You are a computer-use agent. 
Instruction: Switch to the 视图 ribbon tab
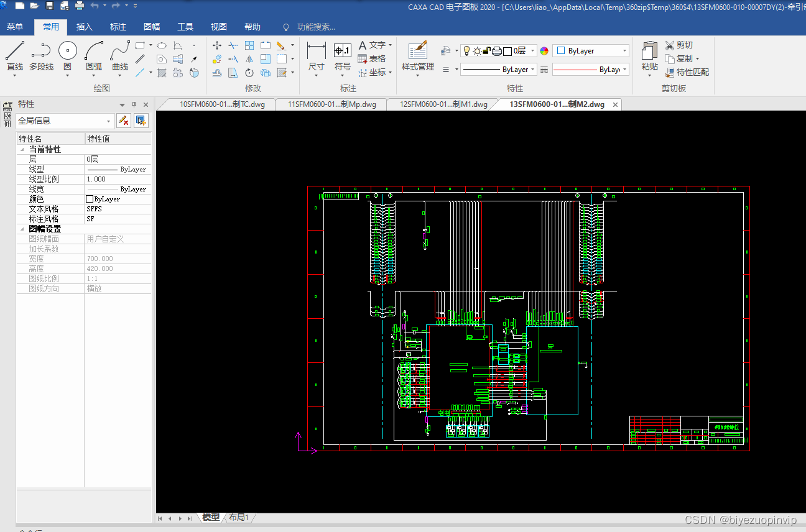pos(219,27)
